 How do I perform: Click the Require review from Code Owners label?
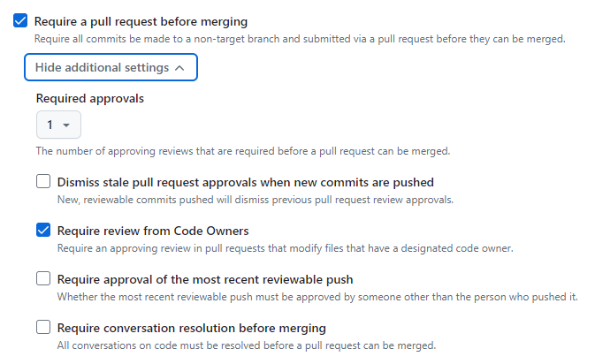click(153, 231)
